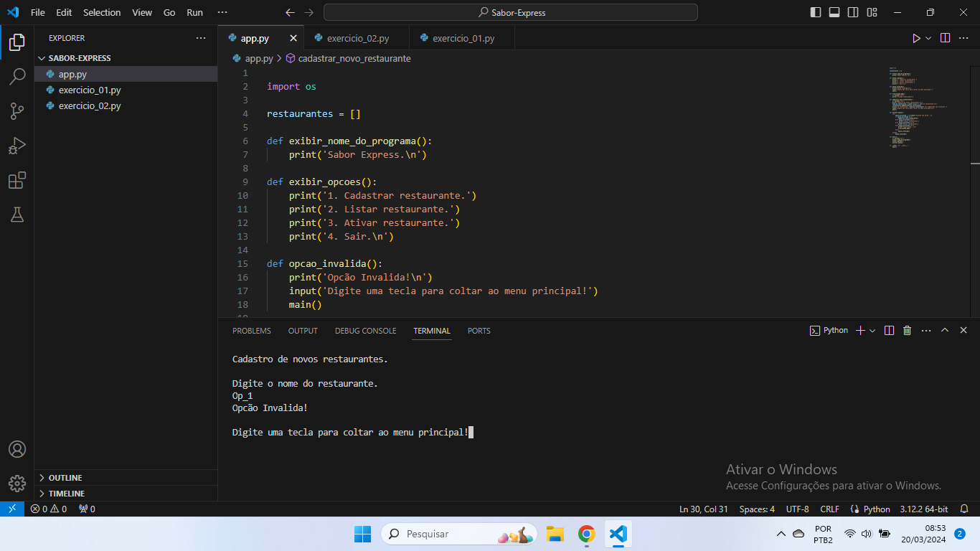This screenshot has width=980, height=551.
Task: Close the terminal panel
Action: coord(963,331)
